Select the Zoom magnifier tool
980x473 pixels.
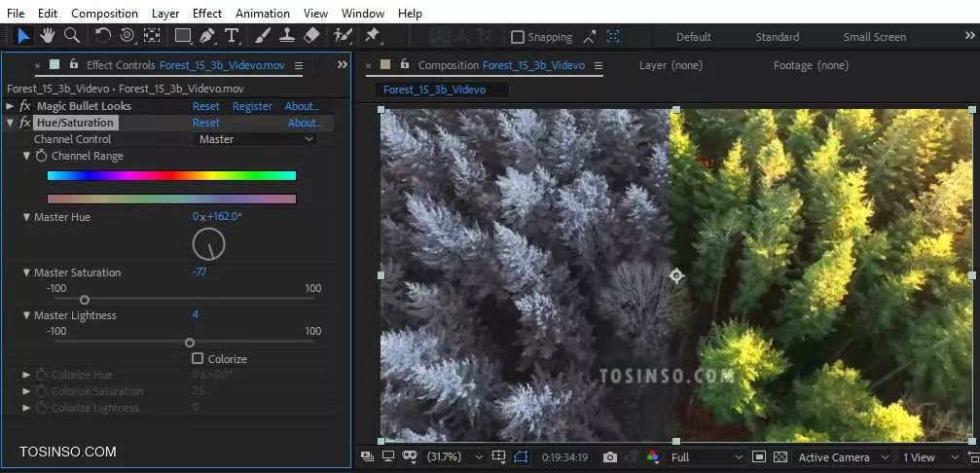point(72,36)
